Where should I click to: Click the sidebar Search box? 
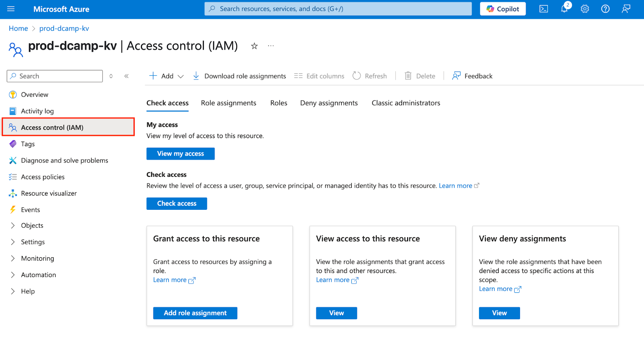click(55, 76)
